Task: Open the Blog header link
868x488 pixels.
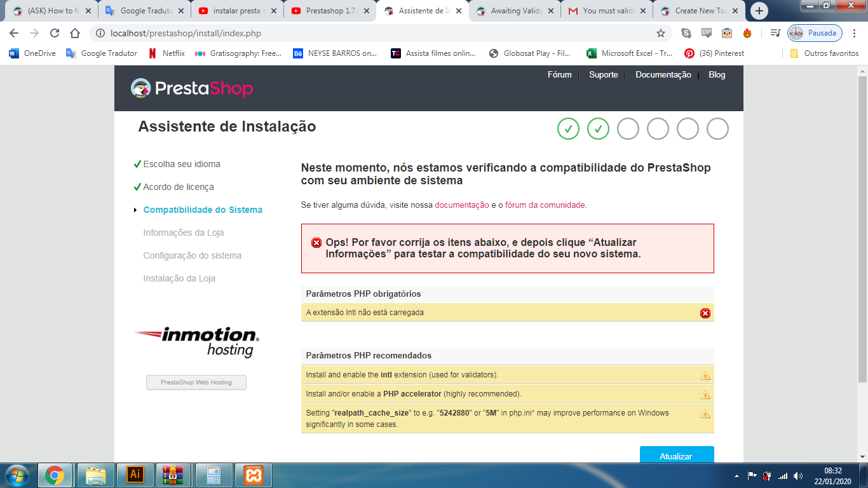Action: pos(717,74)
